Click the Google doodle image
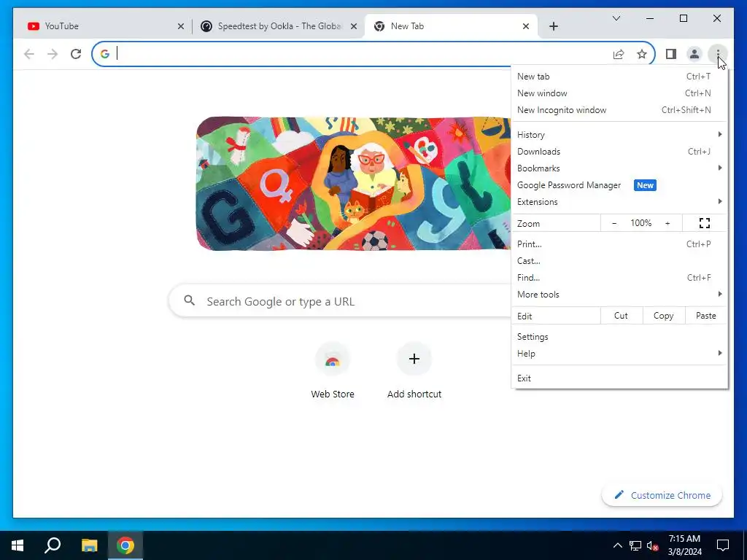The image size is (747, 560). click(x=353, y=183)
